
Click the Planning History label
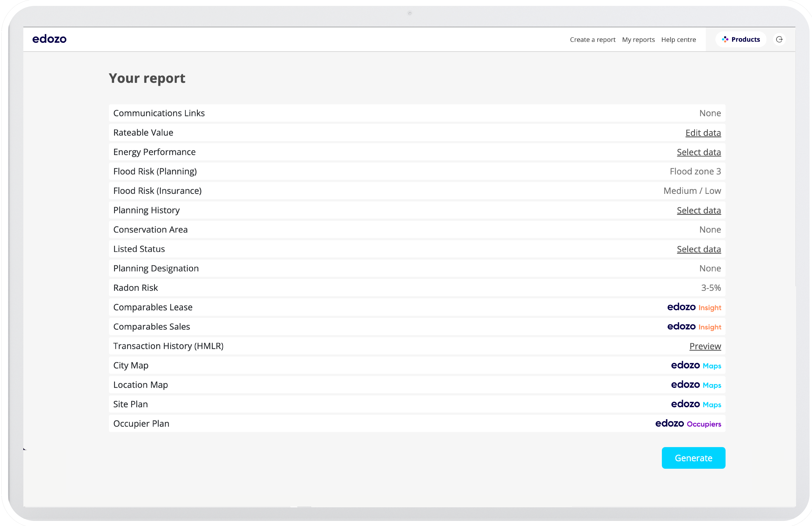pyautogui.click(x=147, y=210)
